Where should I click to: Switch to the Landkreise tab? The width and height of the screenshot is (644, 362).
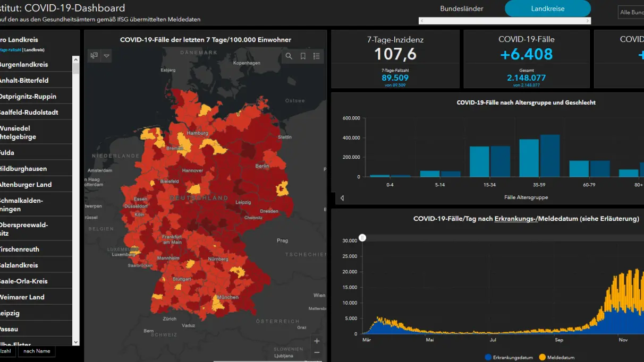click(x=548, y=9)
